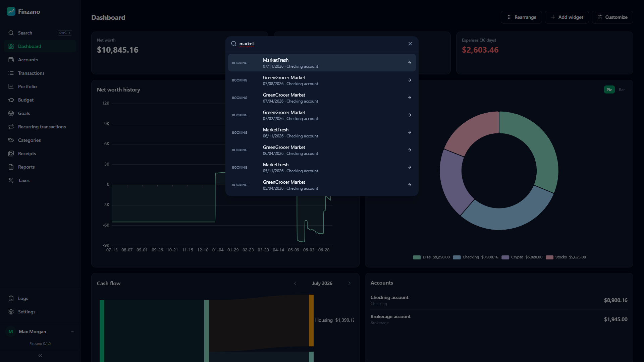Viewport: 644px width, 362px height.
Task: Click the Finzano 0.1.0 version text
Action: point(40,344)
